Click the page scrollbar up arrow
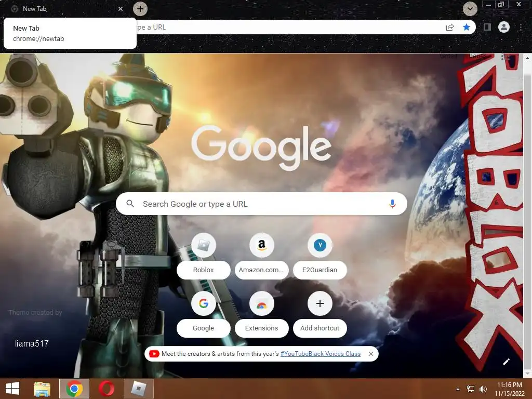The height and width of the screenshot is (399, 532). [528, 58]
